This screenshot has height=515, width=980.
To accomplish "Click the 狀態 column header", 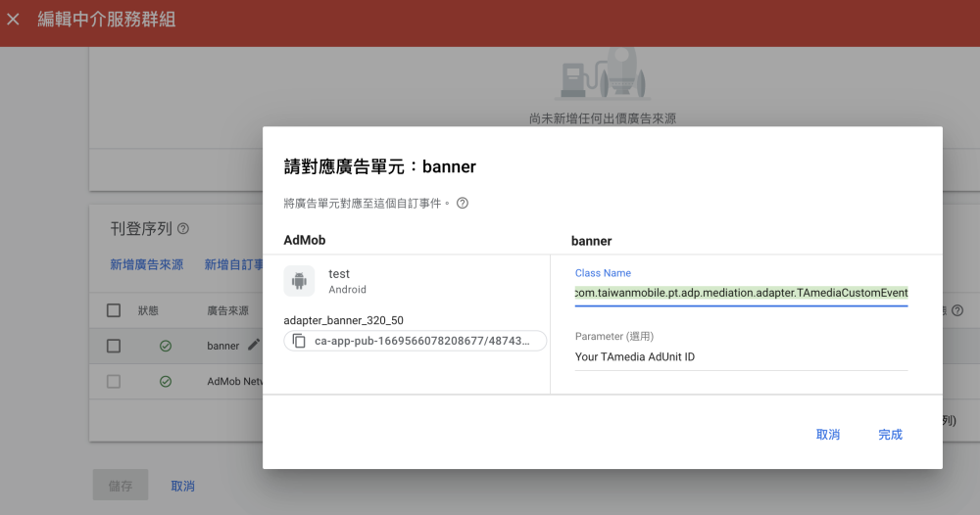I will tap(148, 310).
